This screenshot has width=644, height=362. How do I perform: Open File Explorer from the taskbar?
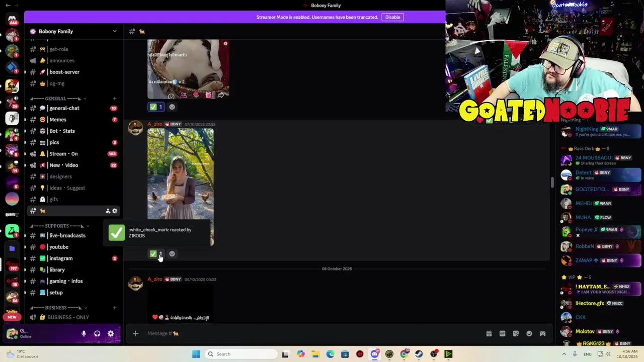tap(315, 354)
